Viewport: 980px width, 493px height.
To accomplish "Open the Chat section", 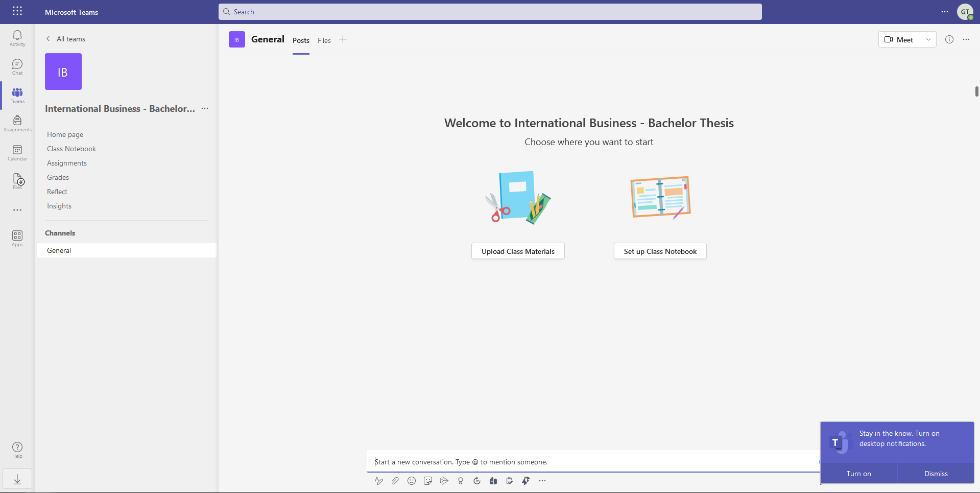I will click(17, 67).
